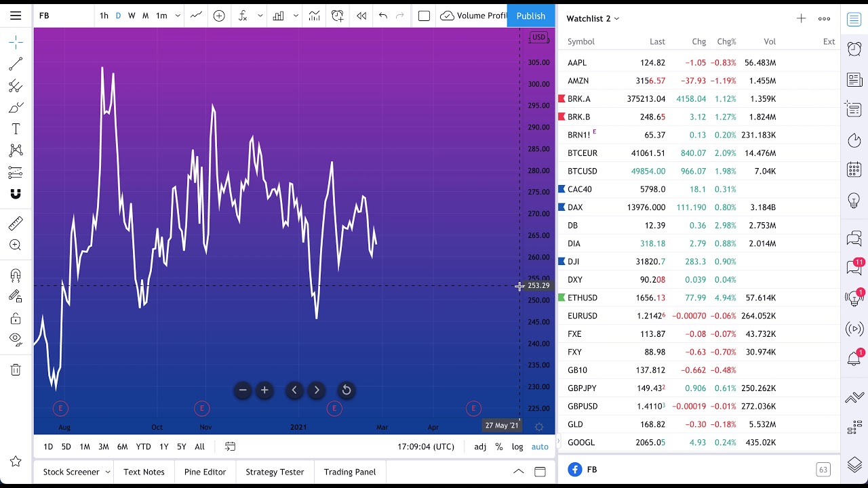The width and height of the screenshot is (868, 488).
Task: Open the watchlist more options menu
Action: click(824, 18)
